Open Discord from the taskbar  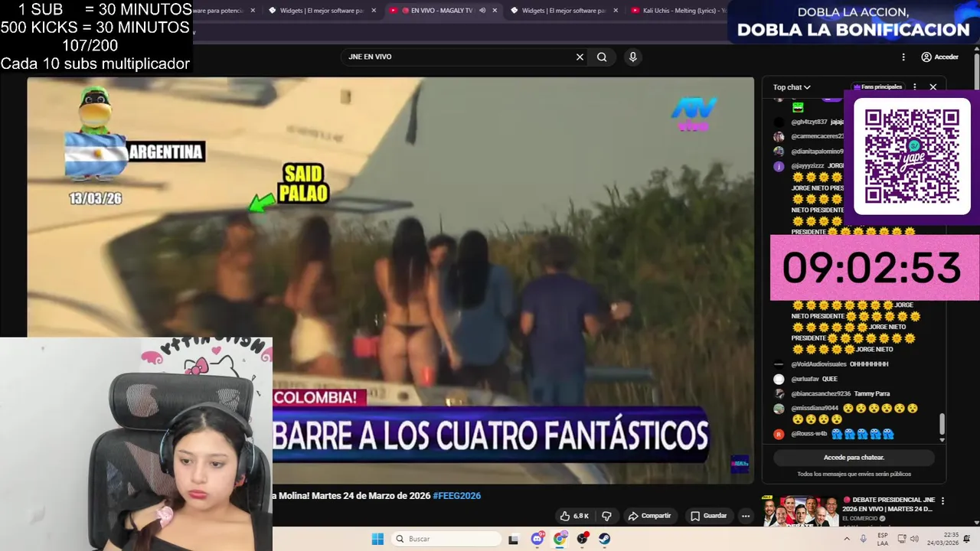click(537, 539)
